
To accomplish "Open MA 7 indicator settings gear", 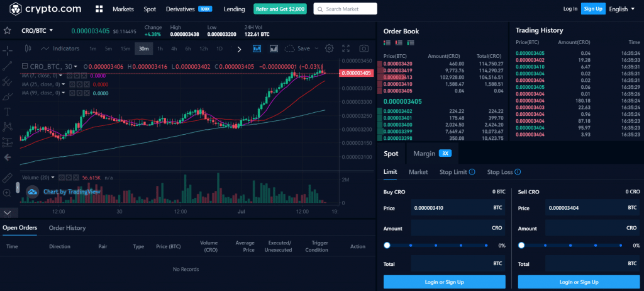I will (x=77, y=76).
